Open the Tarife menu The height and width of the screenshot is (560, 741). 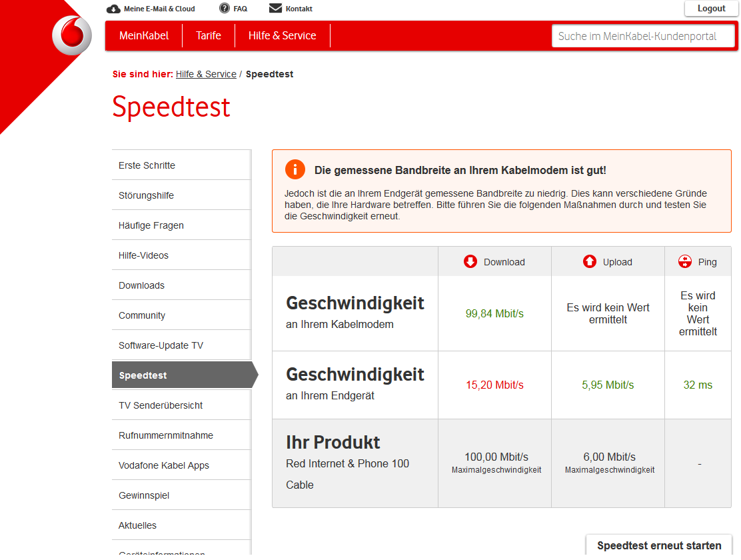(209, 36)
